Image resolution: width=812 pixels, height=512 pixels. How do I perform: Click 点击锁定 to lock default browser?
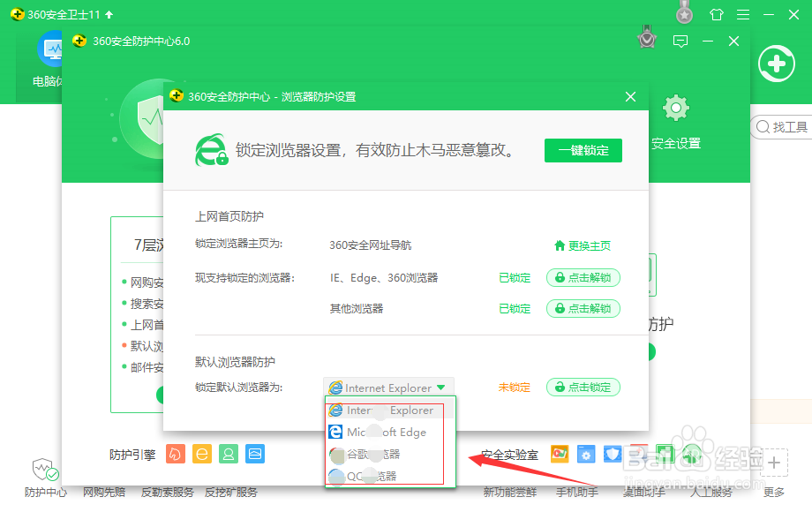point(583,387)
